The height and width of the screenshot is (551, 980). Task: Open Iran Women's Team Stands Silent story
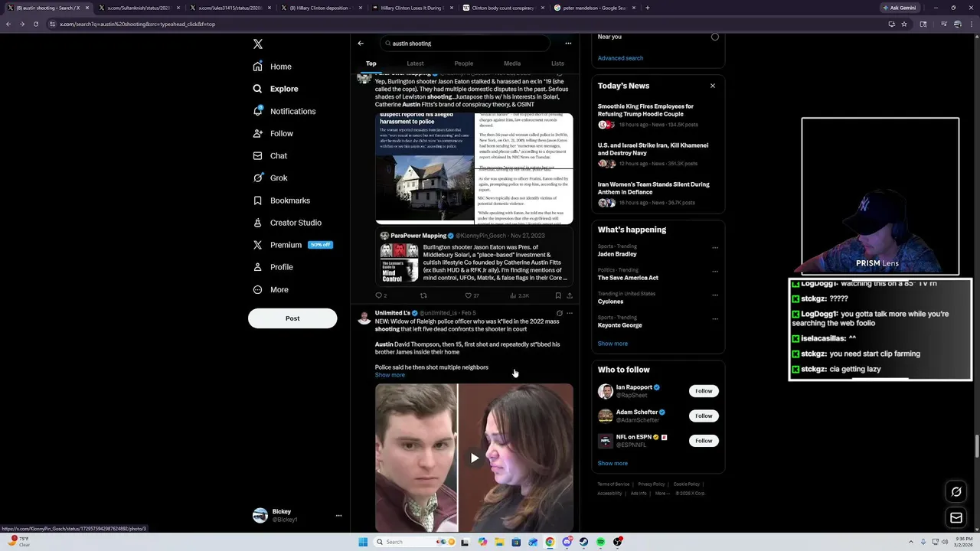658,194
